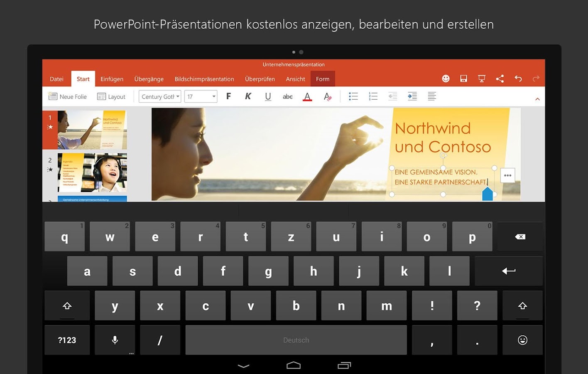Share the presentation
The image size is (588, 374).
(500, 78)
